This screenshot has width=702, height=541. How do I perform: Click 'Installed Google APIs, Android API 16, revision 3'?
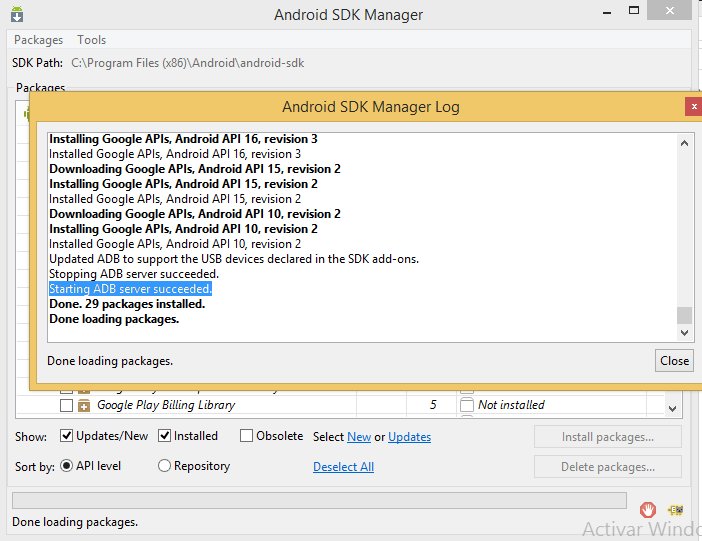(x=175, y=154)
